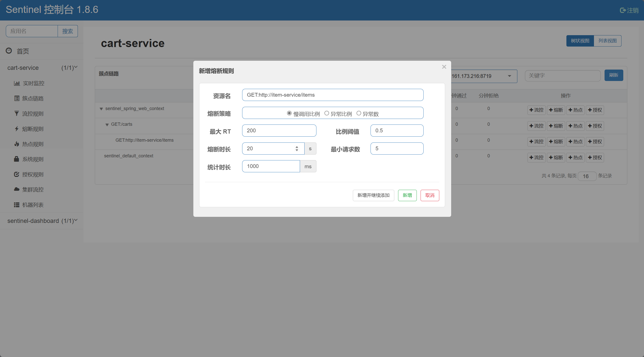Screen dimensions: 644x357
Task: Collapse the sentinel_spring_web_context tree node
Action: pyautogui.click(x=101, y=109)
